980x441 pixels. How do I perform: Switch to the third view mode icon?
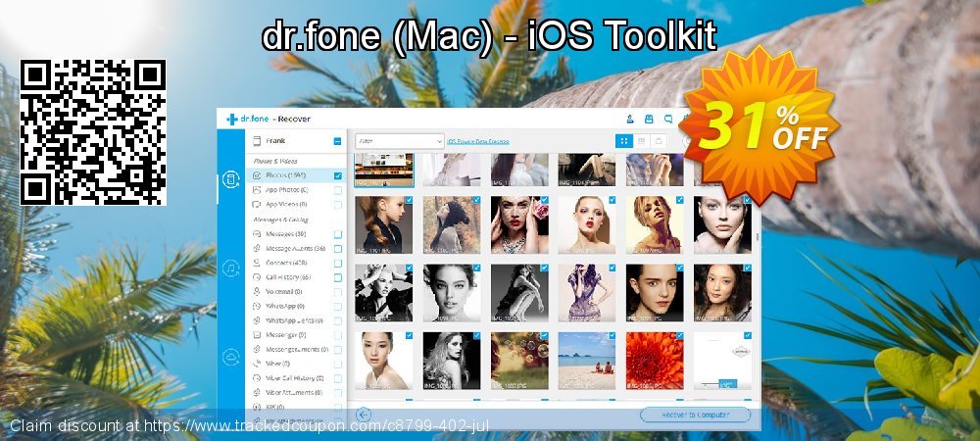(658, 141)
